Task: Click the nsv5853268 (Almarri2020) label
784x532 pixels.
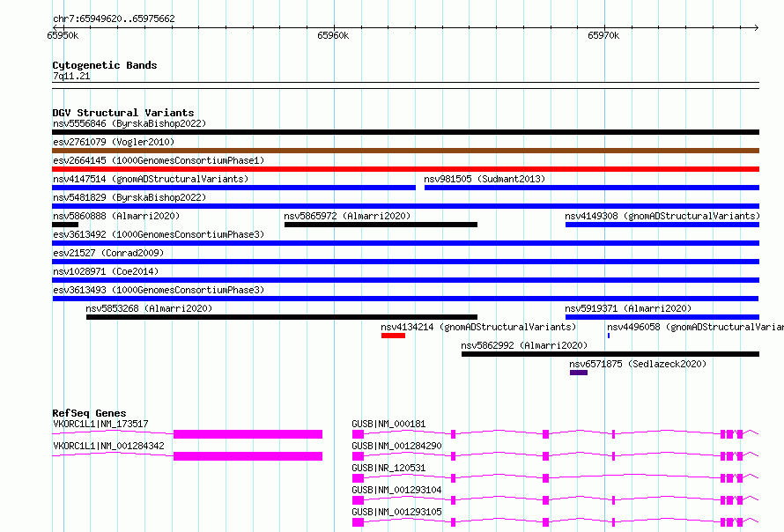Action: click(x=149, y=308)
